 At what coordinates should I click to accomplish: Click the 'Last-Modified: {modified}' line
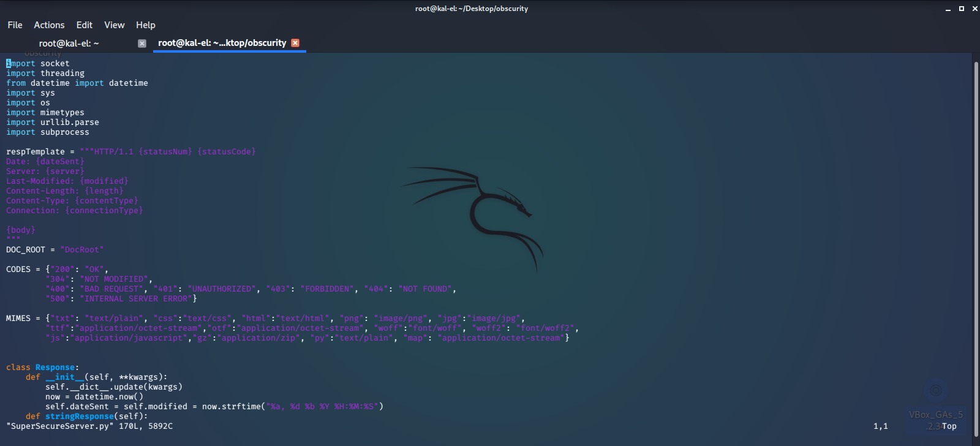[x=67, y=181]
